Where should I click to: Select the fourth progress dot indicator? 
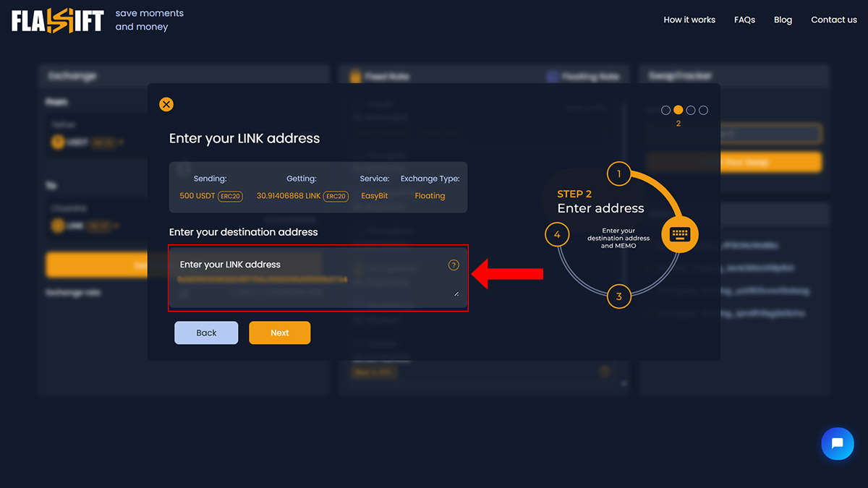[704, 111]
